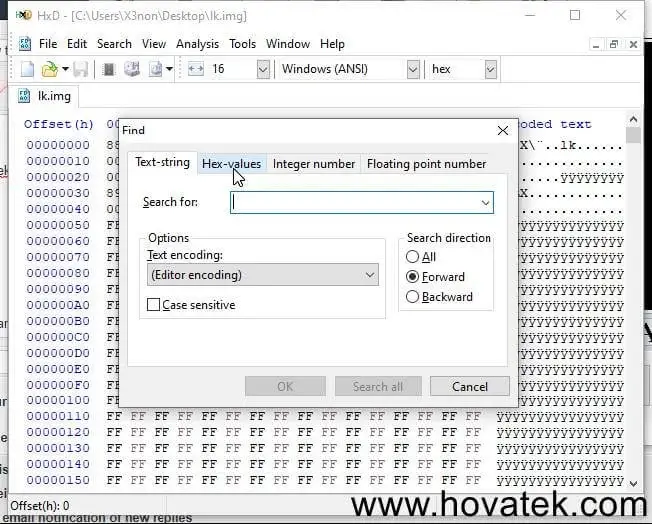This screenshot has width=652, height=524.
Task: Expand the disk image dropdown arrow
Action: [169, 69]
